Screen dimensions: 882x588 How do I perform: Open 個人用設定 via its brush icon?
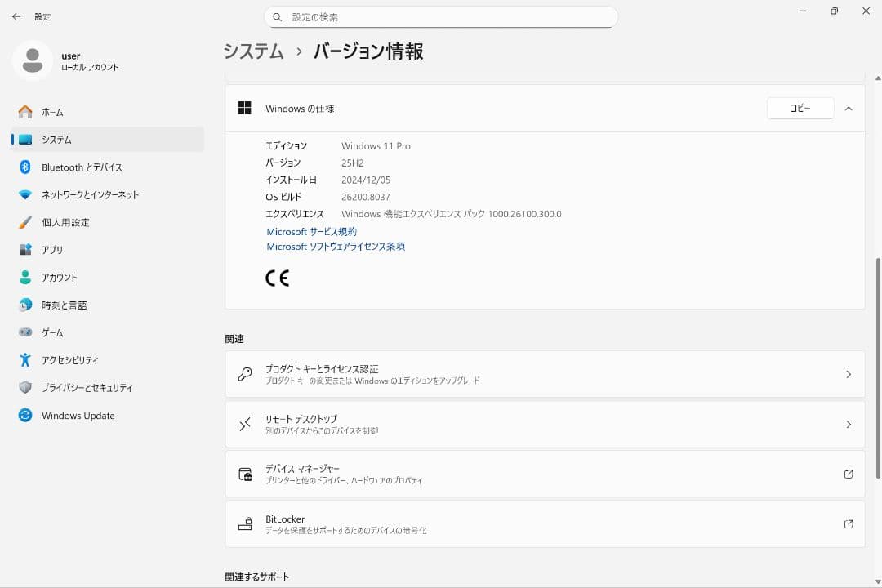25,222
